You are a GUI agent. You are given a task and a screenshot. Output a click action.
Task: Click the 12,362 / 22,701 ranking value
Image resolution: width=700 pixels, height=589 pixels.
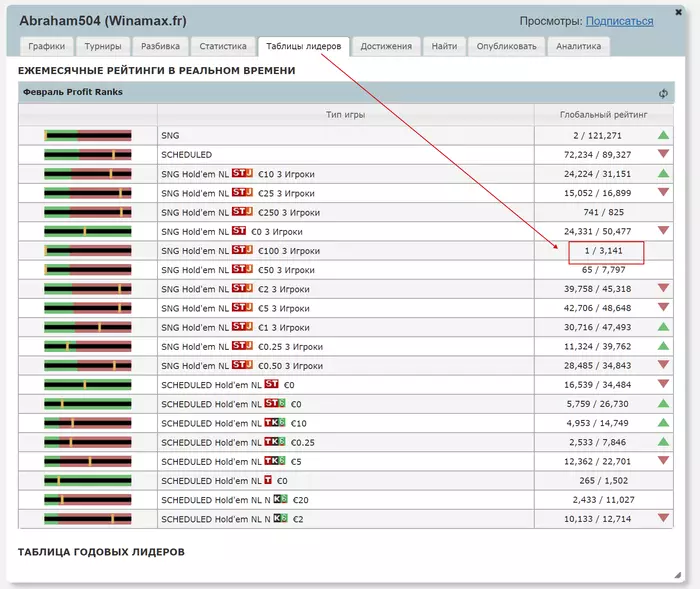(597, 461)
